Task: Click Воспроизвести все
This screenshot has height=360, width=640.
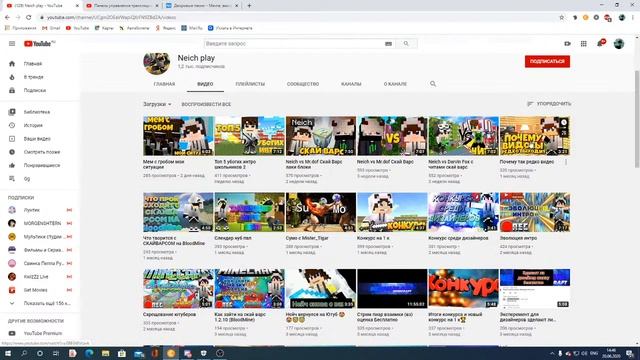Action: (206, 104)
